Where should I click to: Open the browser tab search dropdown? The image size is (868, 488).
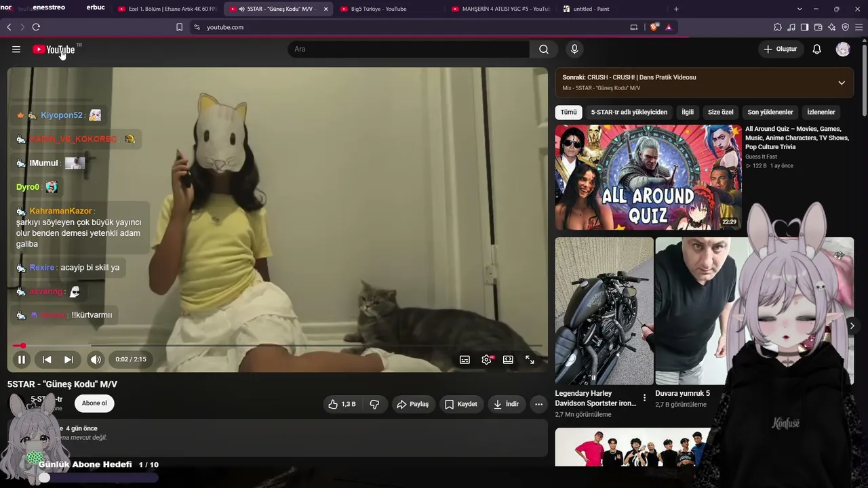click(800, 9)
